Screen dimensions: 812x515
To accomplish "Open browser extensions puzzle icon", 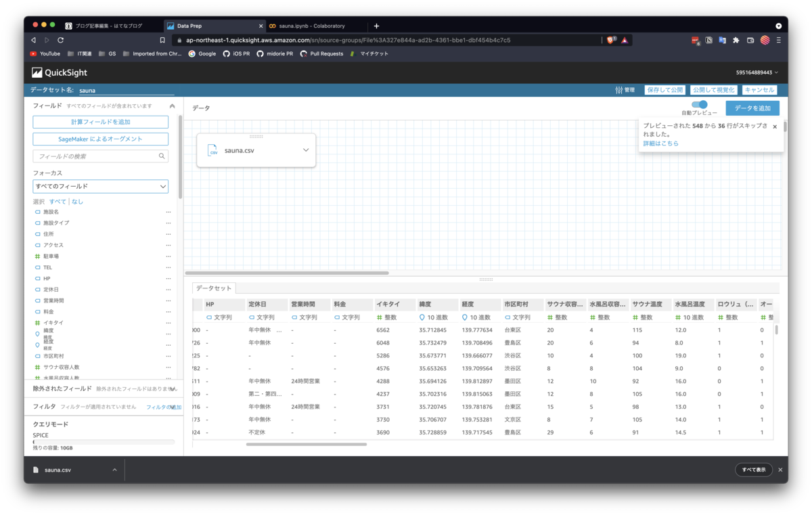I will [x=736, y=40].
